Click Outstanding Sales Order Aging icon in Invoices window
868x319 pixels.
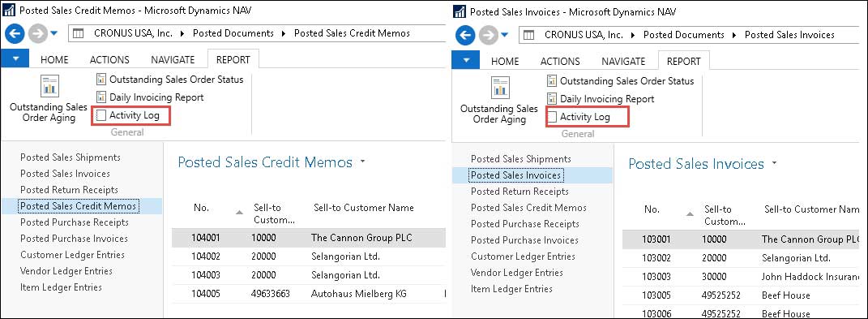point(500,88)
